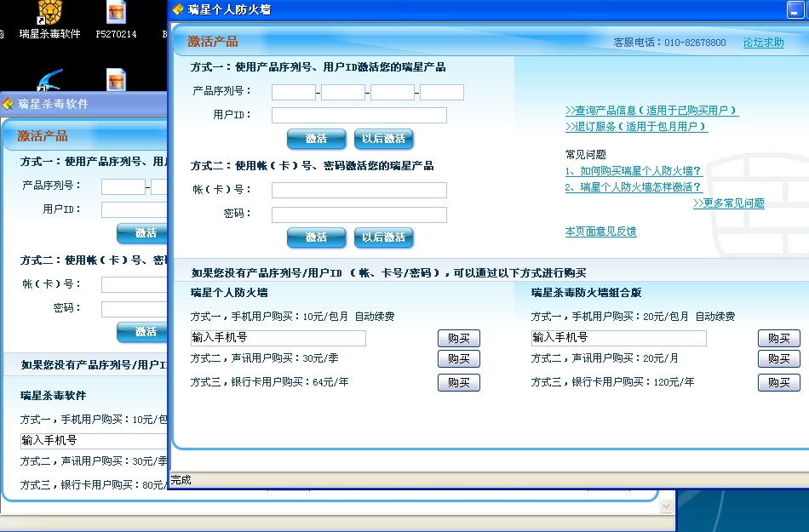Open 查询产品信息(适用于已购买用户) link
Screen dimensions: 809x532
[x=652, y=111]
